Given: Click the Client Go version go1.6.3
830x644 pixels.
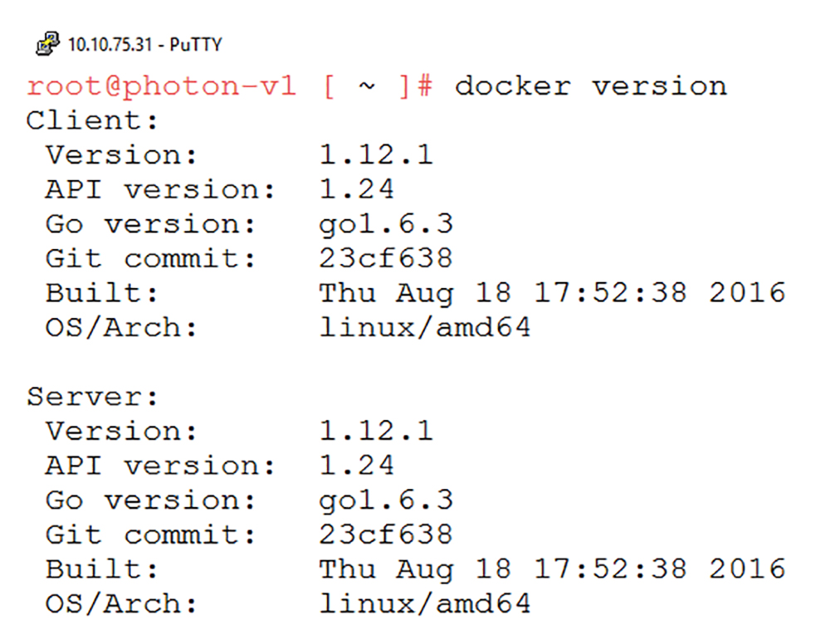Looking at the screenshot, I should (386, 225).
